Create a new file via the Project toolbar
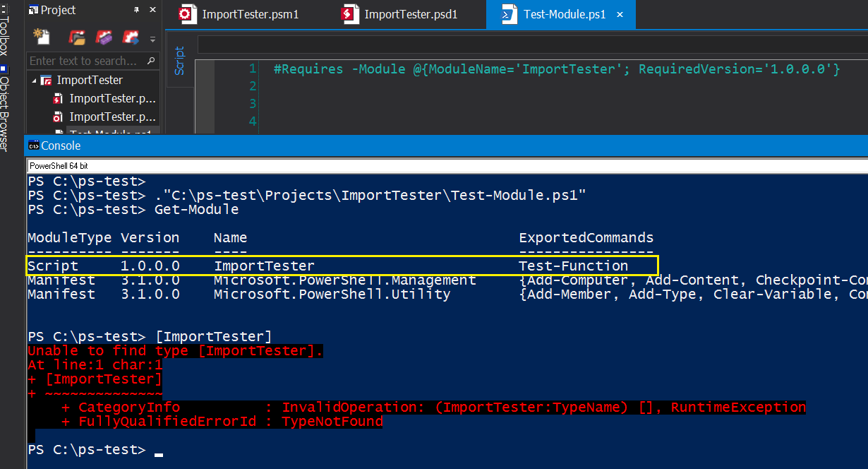Viewport: 868px width, 469px height. pos(40,36)
